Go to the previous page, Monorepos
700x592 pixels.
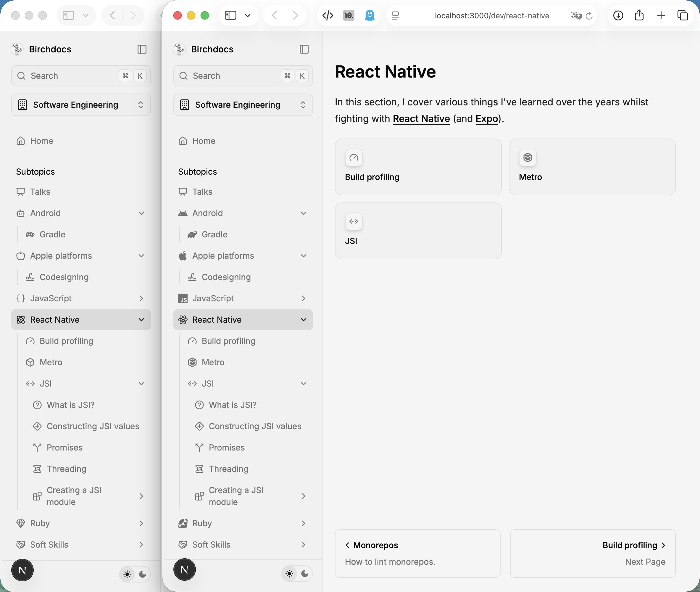(x=417, y=554)
